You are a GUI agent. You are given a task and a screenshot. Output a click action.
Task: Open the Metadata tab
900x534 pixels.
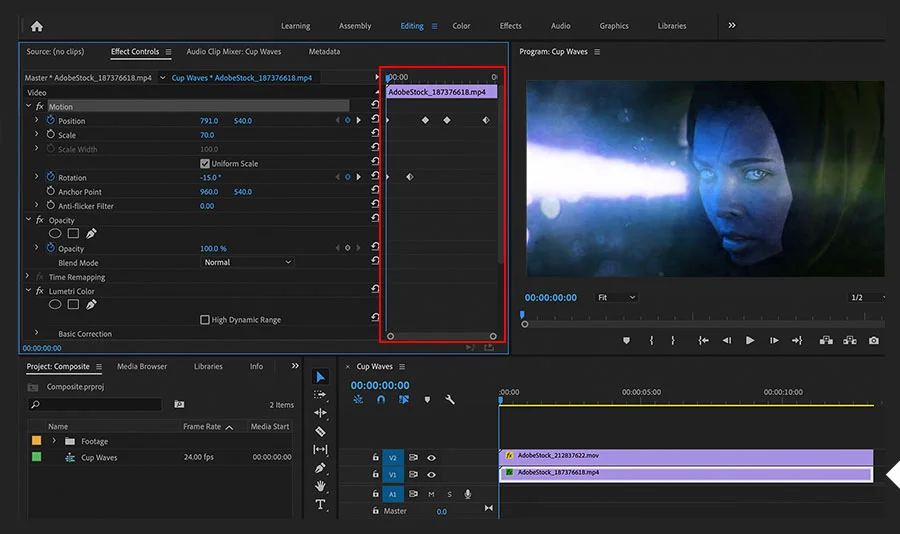324,52
